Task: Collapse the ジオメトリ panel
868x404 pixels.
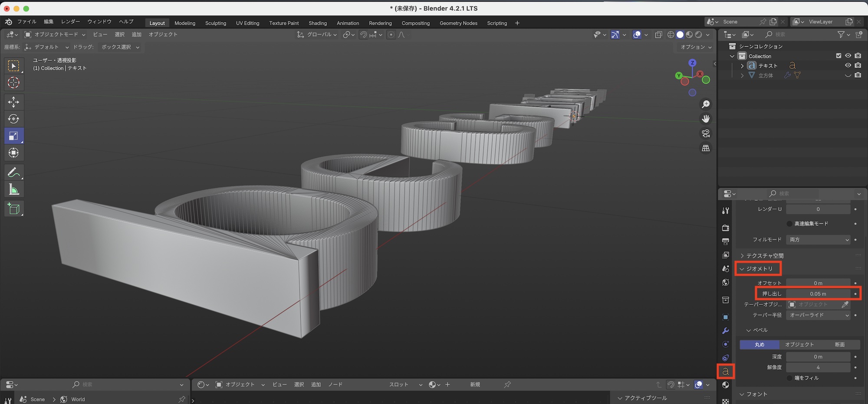Action: tap(759, 269)
